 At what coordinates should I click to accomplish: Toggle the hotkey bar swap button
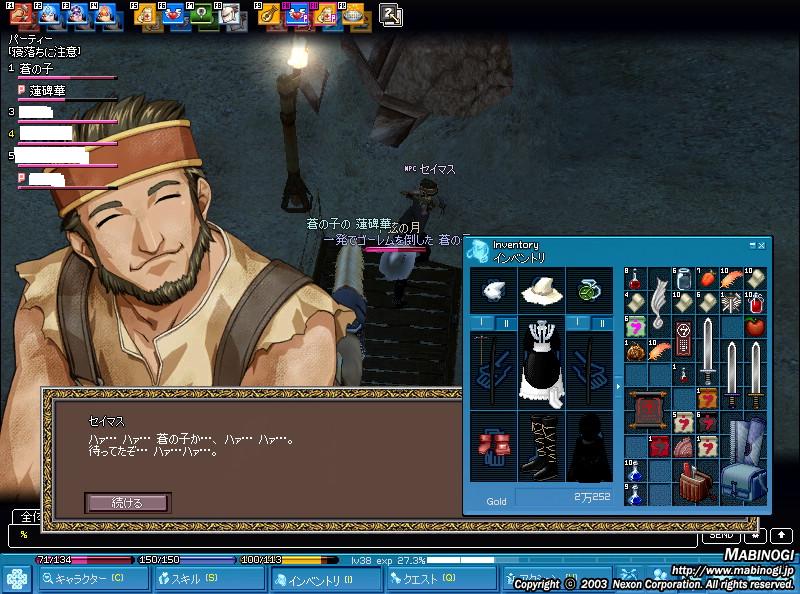391,15
